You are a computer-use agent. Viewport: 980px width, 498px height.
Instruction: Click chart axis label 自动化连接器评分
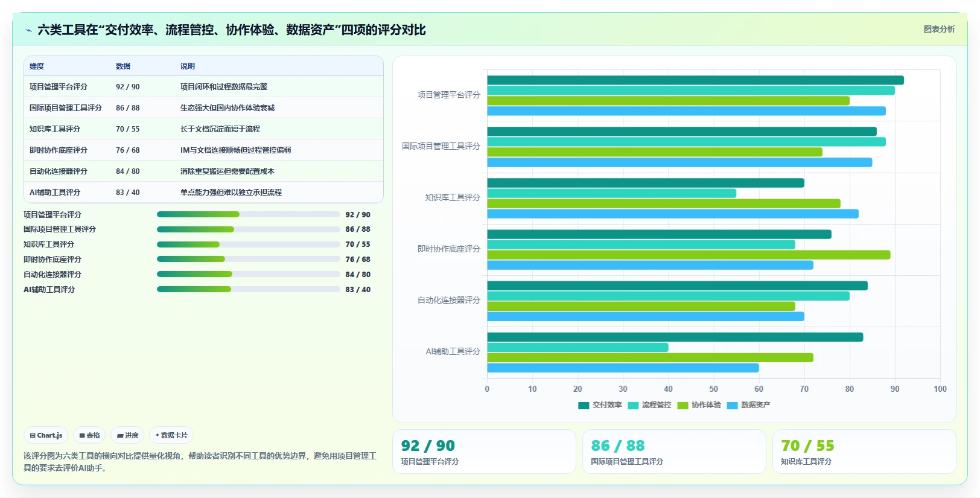[x=449, y=301]
